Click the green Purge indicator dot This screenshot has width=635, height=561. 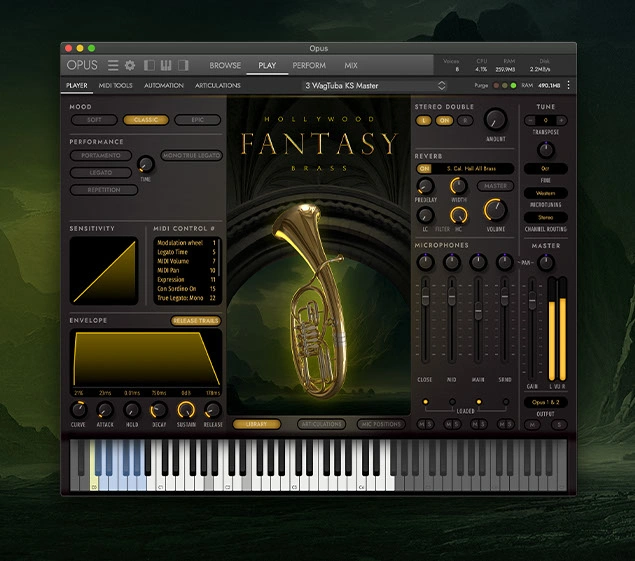(x=514, y=85)
